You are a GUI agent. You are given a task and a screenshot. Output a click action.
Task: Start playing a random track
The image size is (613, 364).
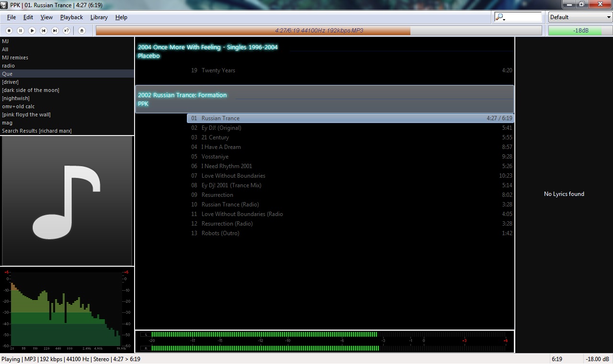(67, 30)
